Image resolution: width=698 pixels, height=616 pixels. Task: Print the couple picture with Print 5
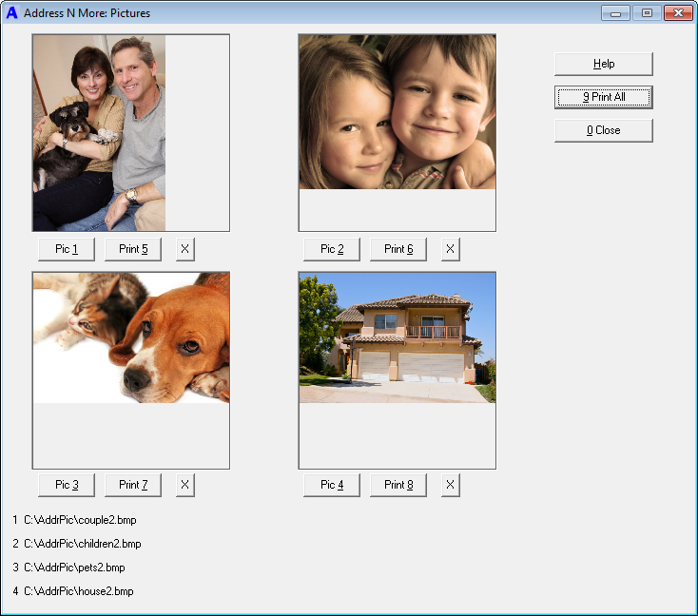click(x=133, y=249)
